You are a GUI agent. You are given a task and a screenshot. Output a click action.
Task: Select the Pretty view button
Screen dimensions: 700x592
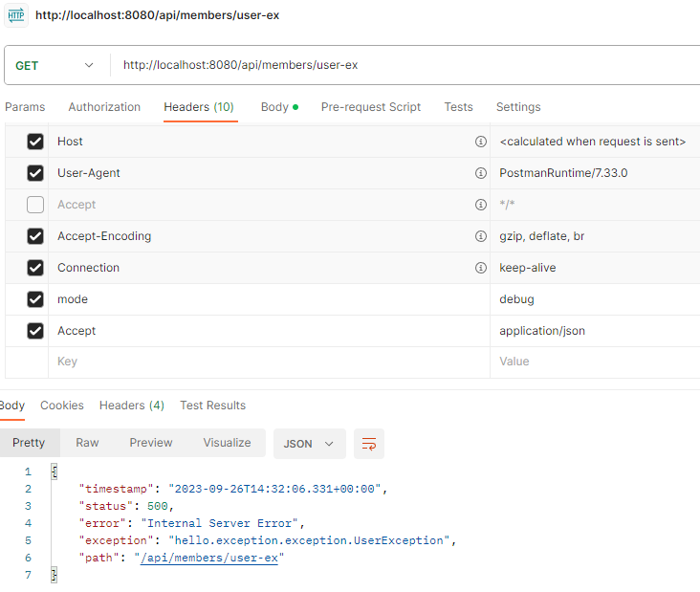pos(29,443)
